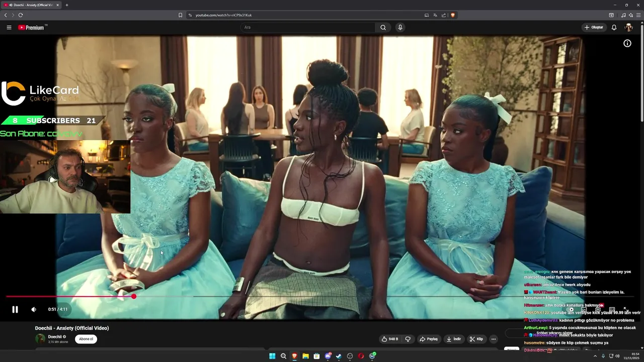Click the 0:51 / 4:11 time display
This screenshot has width=644, height=362.
(57, 309)
